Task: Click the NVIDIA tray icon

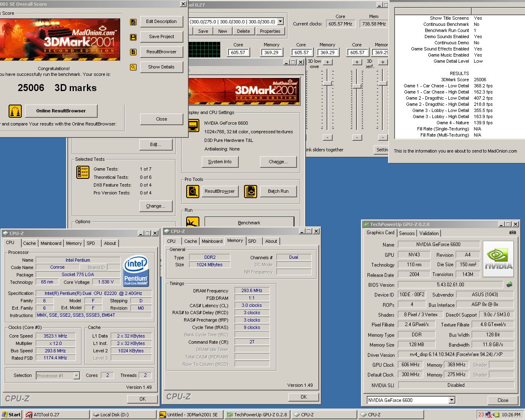Action: click(496, 415)
